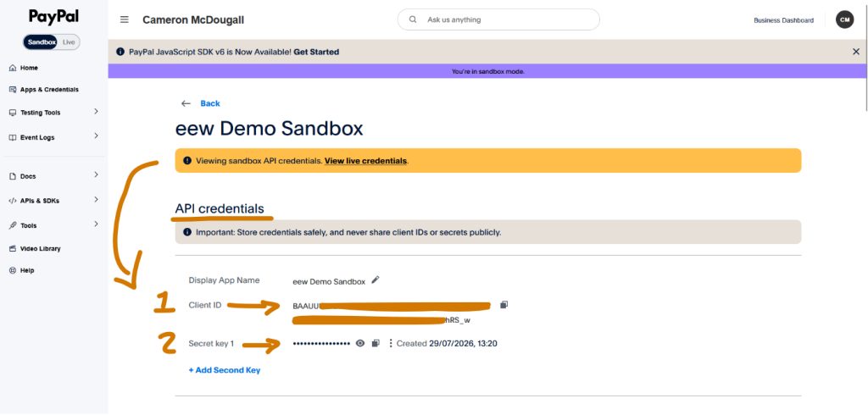Expand APIs & SDKs section
The height and width of the screenshot is (415, 868).
54,201
